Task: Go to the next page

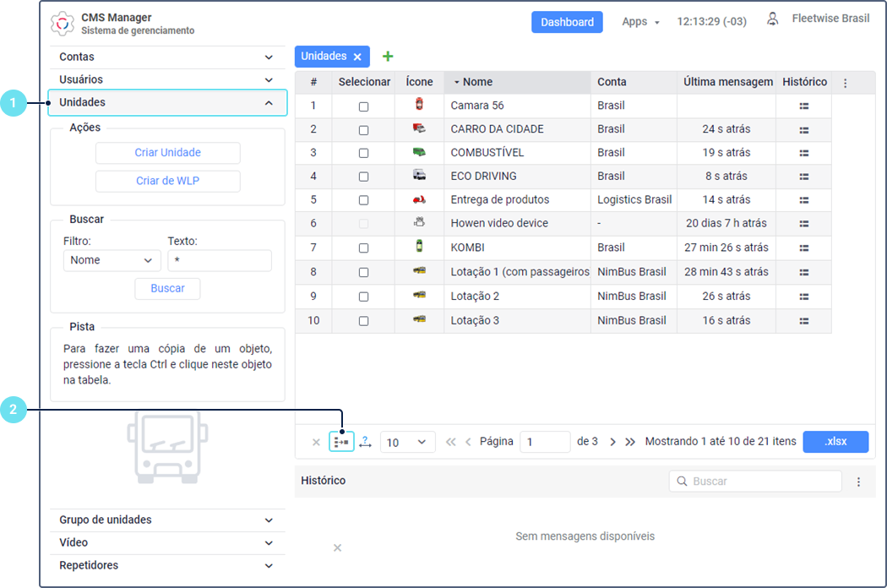Action: click(612, 442)
